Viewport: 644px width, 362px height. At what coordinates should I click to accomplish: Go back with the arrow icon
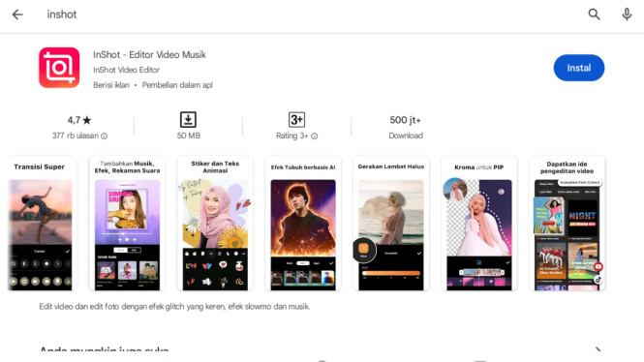[x=17, y=15]
